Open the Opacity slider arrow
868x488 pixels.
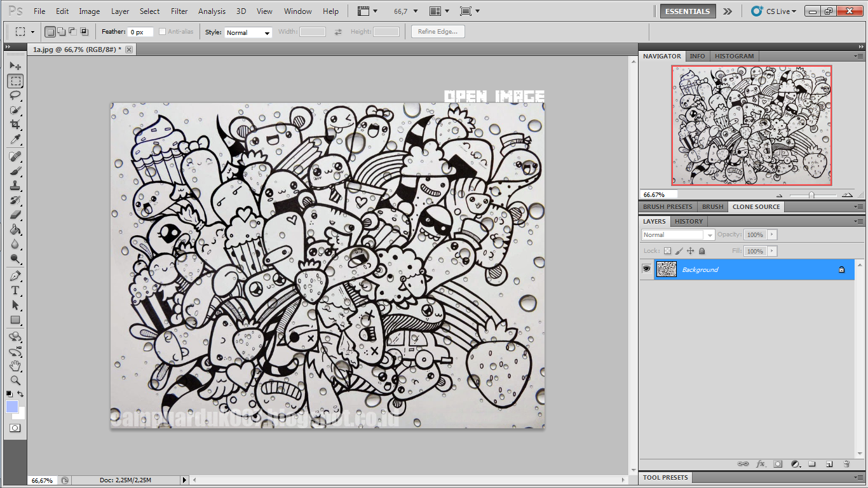click(772, 234)
